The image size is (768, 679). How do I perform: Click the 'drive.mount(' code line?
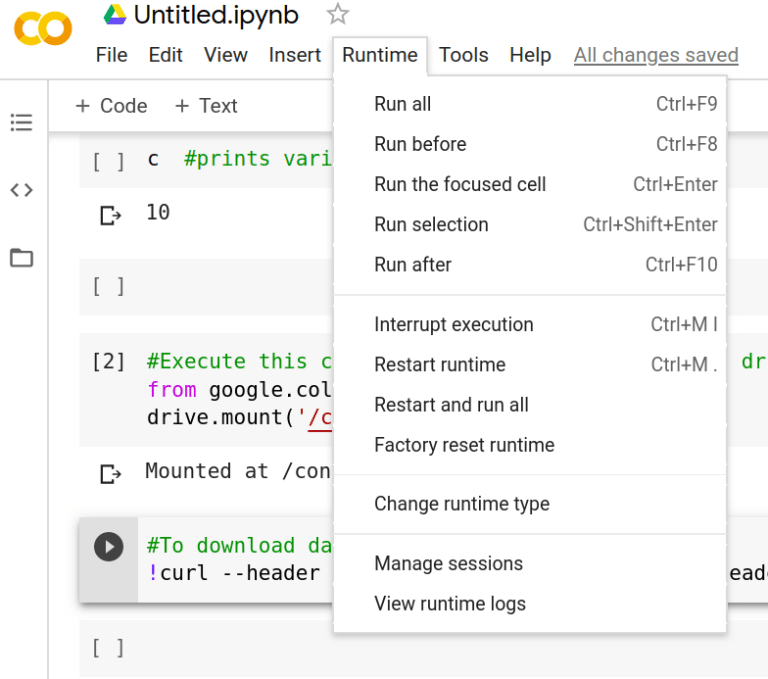[x=240, y=418]
